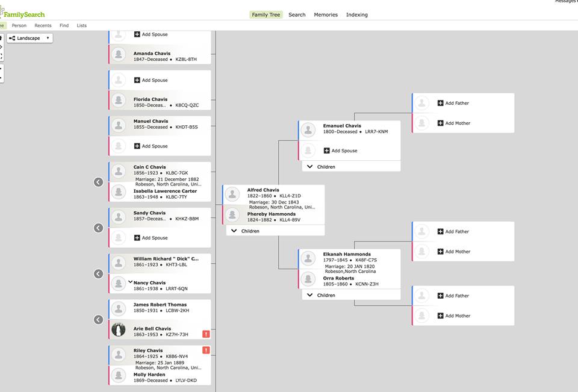This screenshot has width=578, height=392.
Task: Open Alfred Chavis person card
Action: [263, 190]
